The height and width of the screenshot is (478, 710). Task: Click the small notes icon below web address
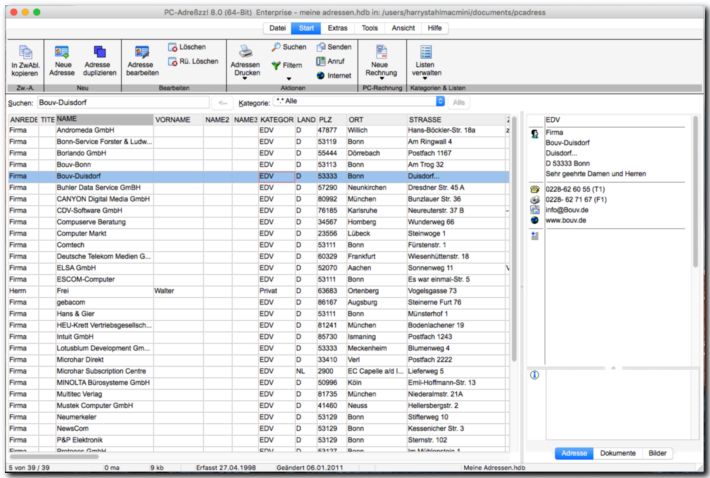[535, 236]
